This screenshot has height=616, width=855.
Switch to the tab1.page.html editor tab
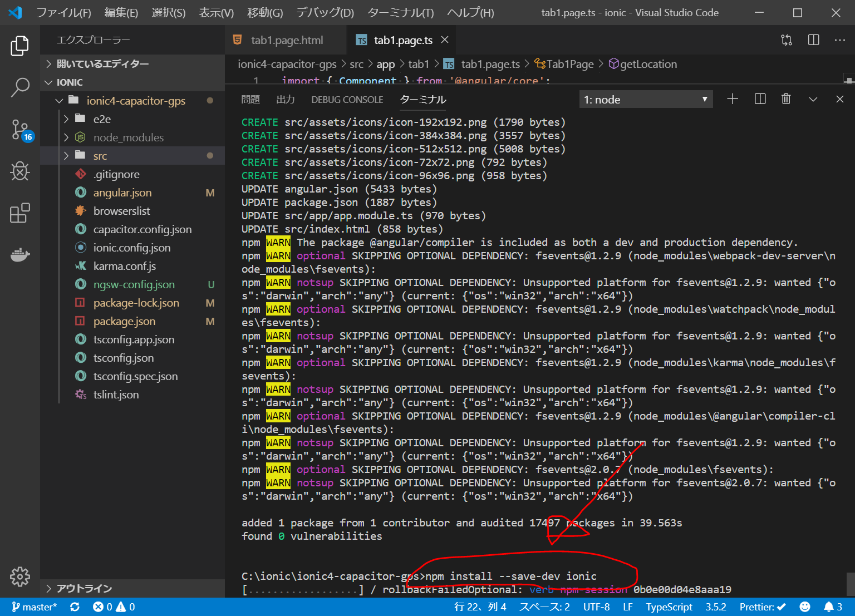pyautogui.click(x=286, y=40)
